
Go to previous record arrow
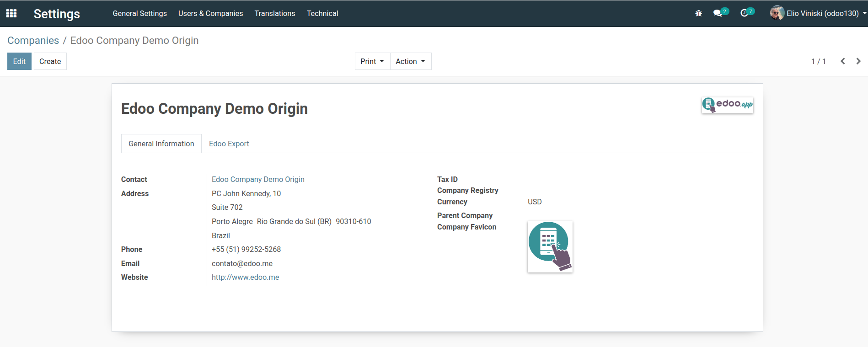point(842,61)
